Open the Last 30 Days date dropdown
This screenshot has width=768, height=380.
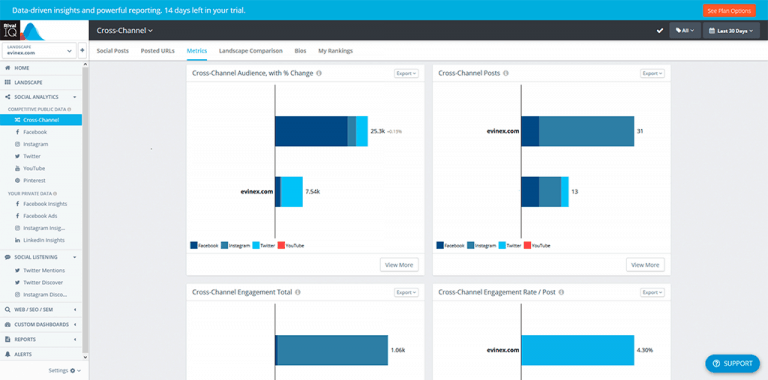point(731,30)
